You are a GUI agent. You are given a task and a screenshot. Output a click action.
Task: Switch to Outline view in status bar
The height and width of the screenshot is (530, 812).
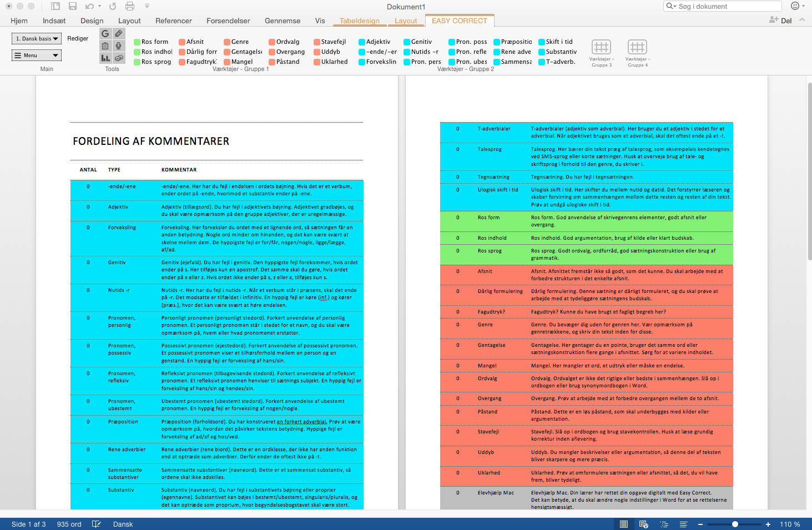point(664,524)
